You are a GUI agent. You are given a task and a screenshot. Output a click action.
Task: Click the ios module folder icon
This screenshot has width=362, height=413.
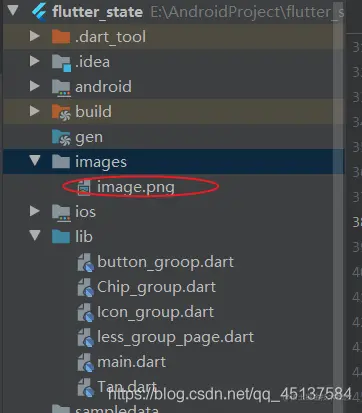[61, 213]
